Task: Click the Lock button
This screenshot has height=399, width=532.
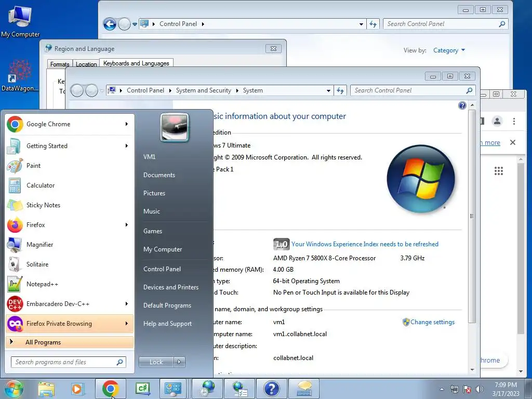Action: click(156, 362)
